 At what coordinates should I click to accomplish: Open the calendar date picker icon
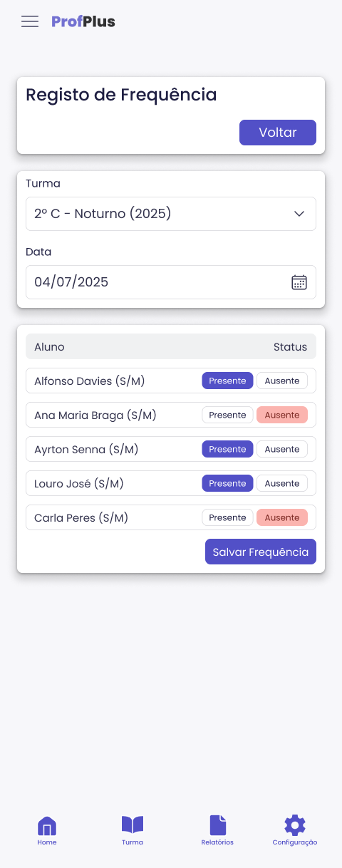[299, 282]
